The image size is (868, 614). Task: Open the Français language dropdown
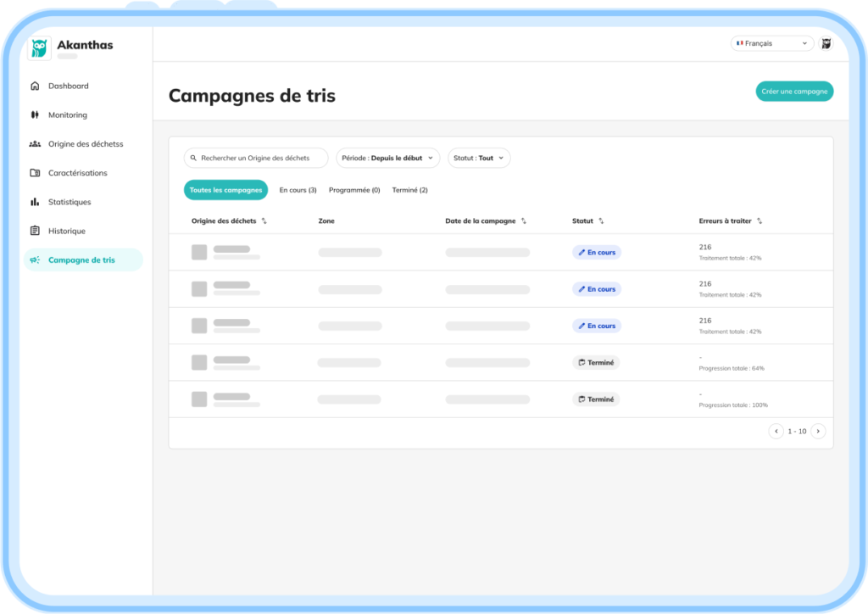[x=771, y=43]
